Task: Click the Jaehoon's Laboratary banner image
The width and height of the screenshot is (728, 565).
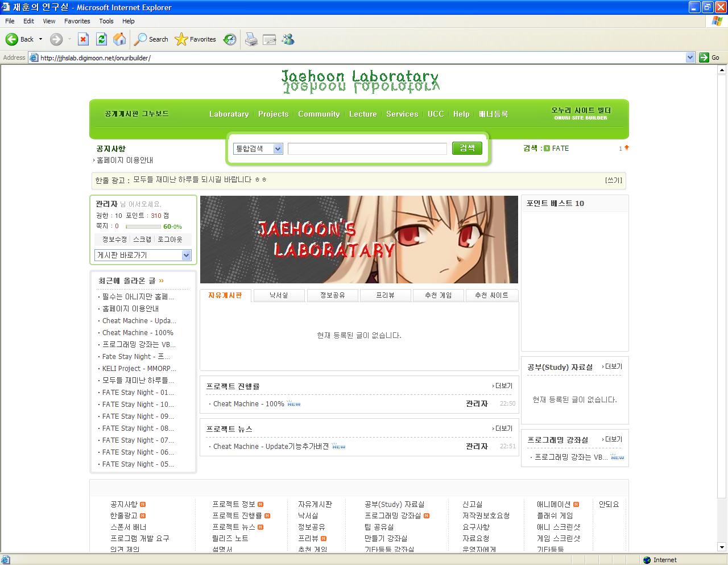Action: [x=359, y=240]
